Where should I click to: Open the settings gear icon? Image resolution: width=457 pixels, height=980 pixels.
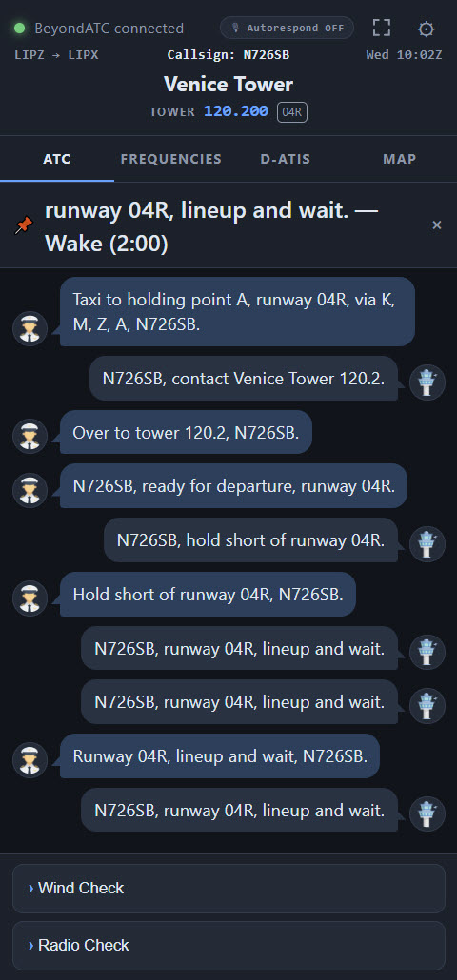pyautogui.click(x=426, y=29)
